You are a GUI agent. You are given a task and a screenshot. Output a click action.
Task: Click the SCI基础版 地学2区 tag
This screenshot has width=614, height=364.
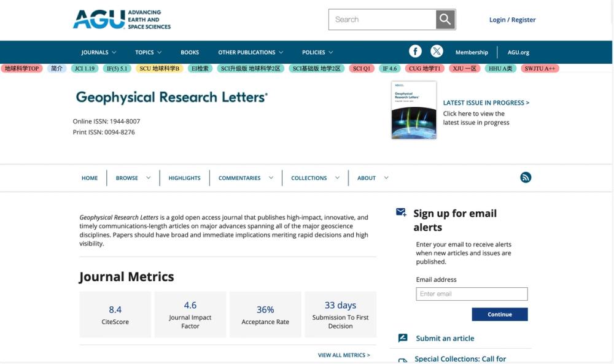(316, 69)
